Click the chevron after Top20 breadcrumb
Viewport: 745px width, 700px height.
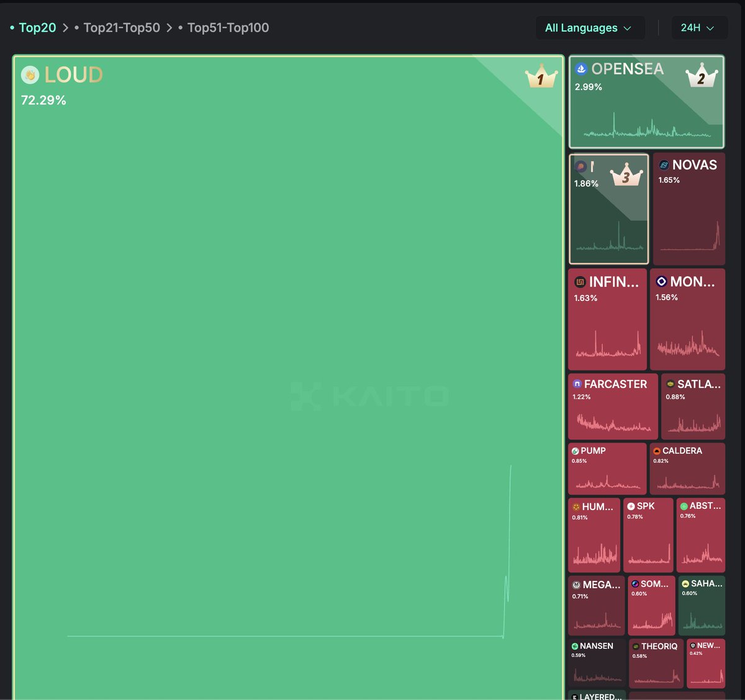(x=65, y=28)
